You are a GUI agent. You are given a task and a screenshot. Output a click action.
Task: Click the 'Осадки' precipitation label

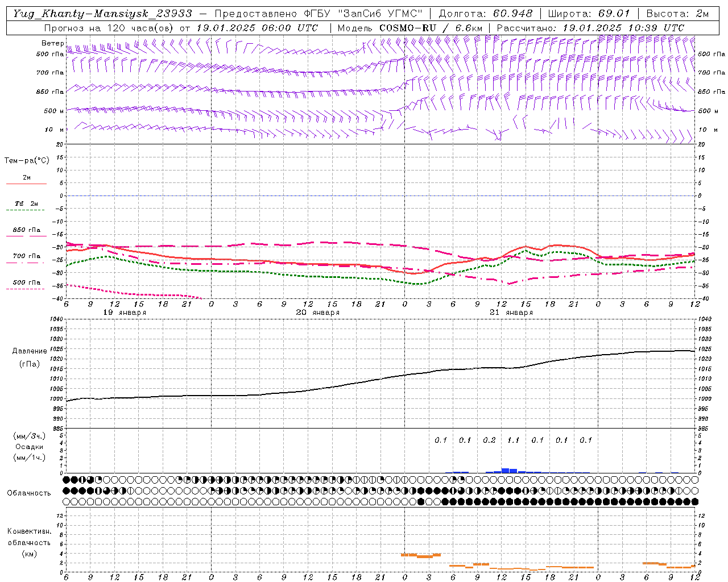(x=30, y=447)
